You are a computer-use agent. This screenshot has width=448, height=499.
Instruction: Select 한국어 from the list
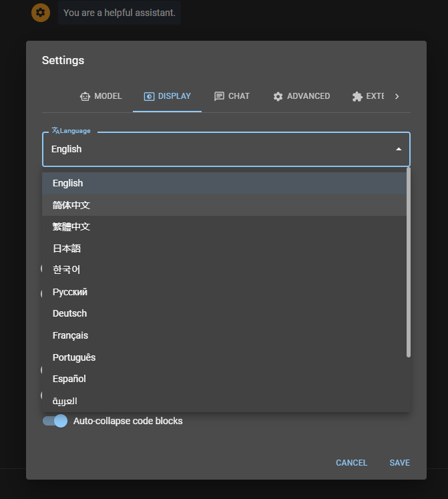tap(224, 270)
